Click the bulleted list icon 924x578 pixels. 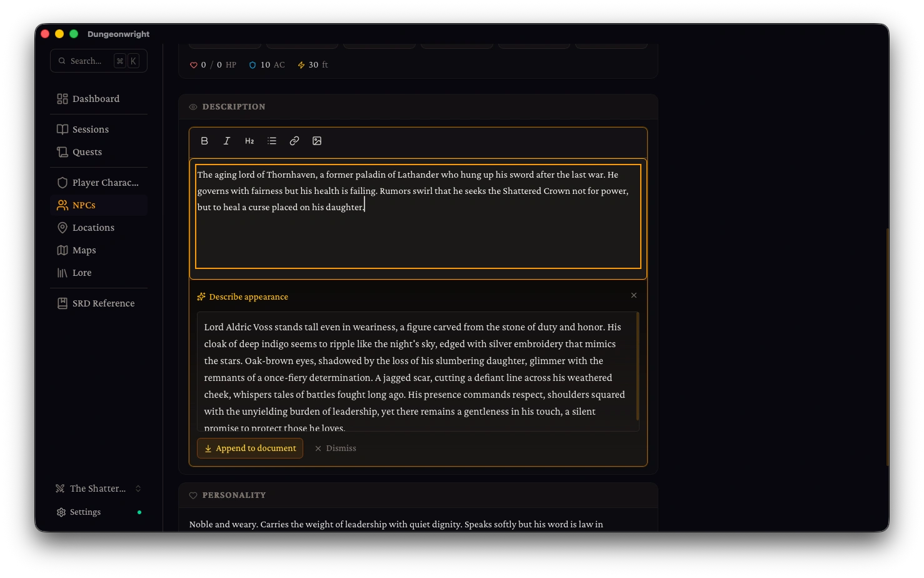pos(272,141)
